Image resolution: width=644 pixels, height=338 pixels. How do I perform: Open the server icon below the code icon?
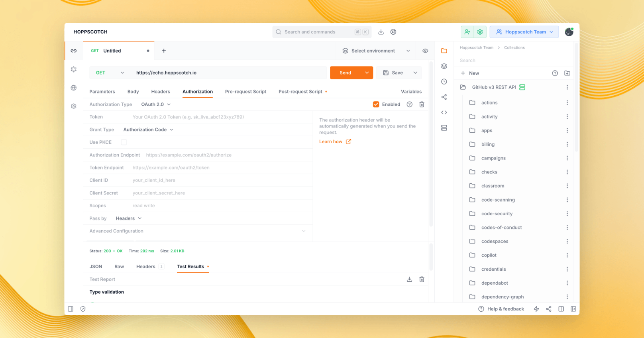click(x=444, y=128)
